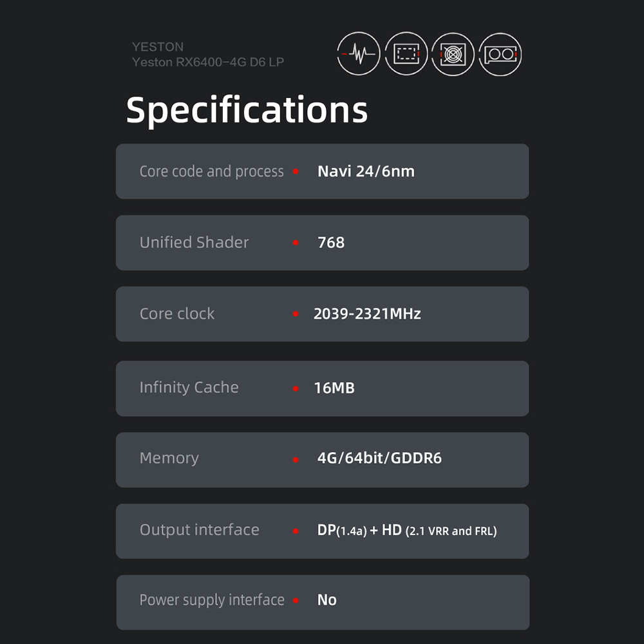Click the red dot beside Unified Shader
This screenshot has width=644, height=644.
296,243
